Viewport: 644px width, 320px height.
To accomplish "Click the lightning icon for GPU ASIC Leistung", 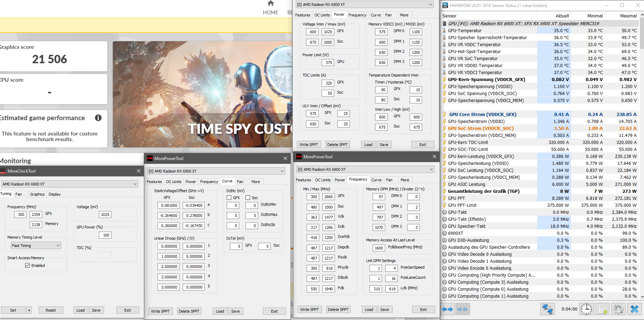I will pyautogui.click(x=445, y=184).
